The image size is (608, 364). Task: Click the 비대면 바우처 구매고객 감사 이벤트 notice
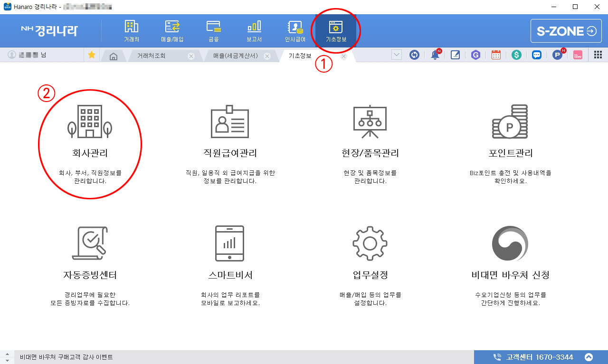66,357
